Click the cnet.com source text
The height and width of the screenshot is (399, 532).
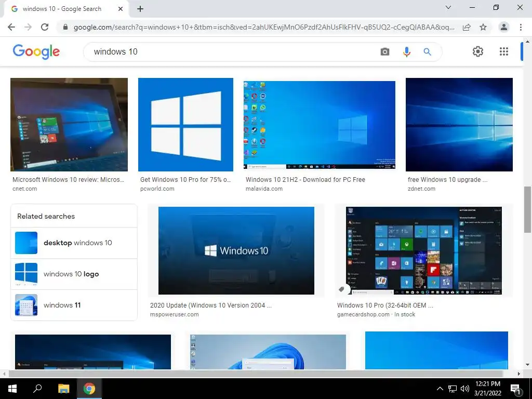(25, 189)
